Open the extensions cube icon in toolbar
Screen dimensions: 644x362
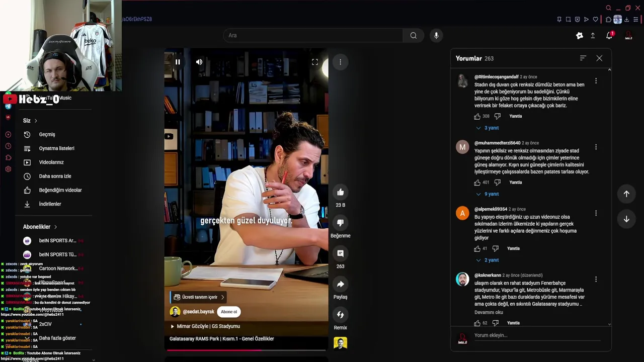(608, 20)
